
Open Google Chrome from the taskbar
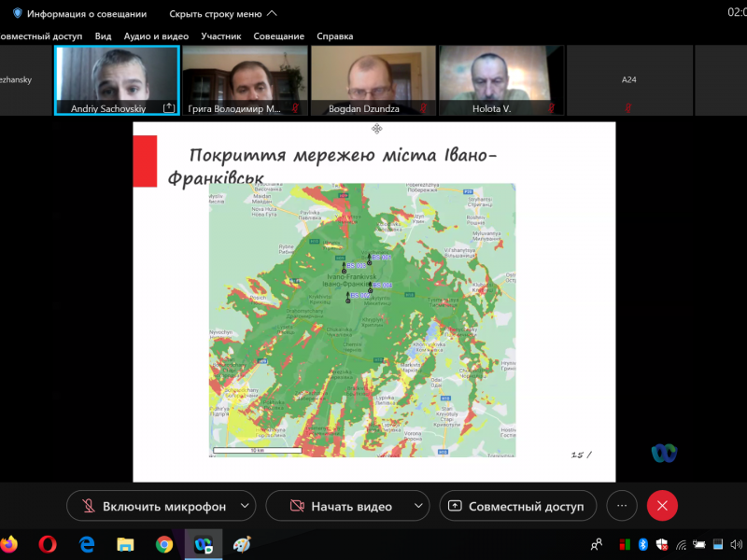(x=163, y=543)
